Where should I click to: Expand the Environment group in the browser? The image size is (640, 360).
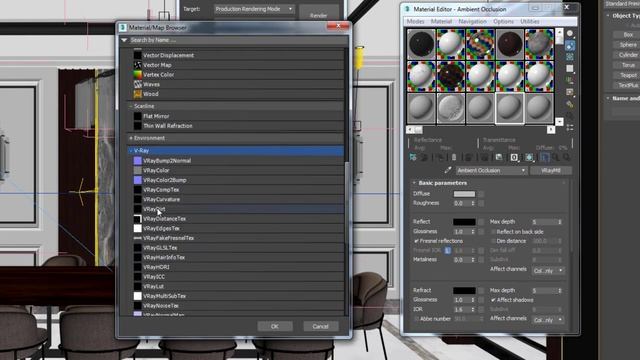coord(131,138)
